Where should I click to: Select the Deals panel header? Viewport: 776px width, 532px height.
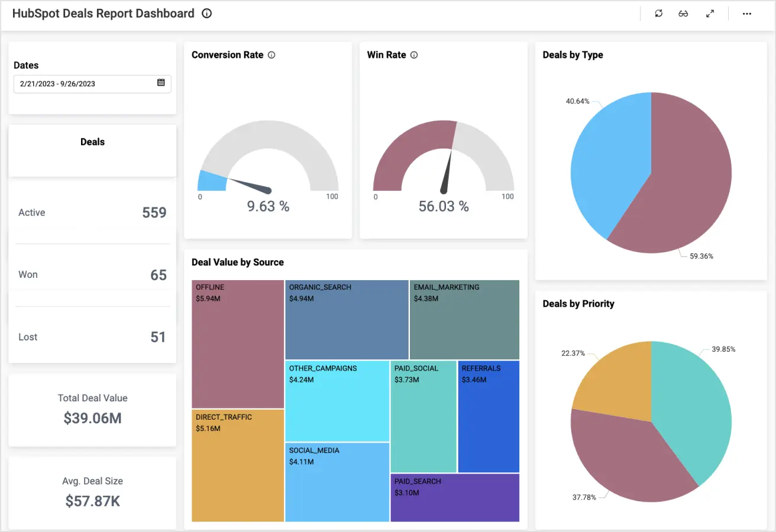pos(92,142)
